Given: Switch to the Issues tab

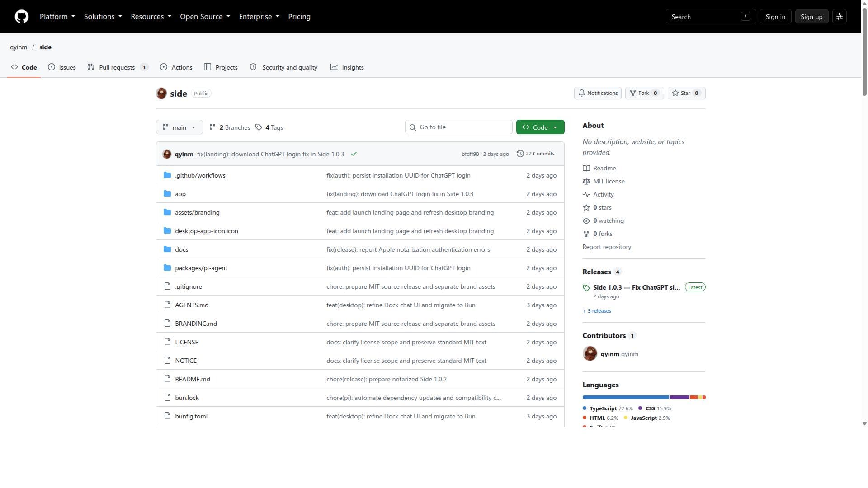Looking at the screenshot, I should 62,67.
